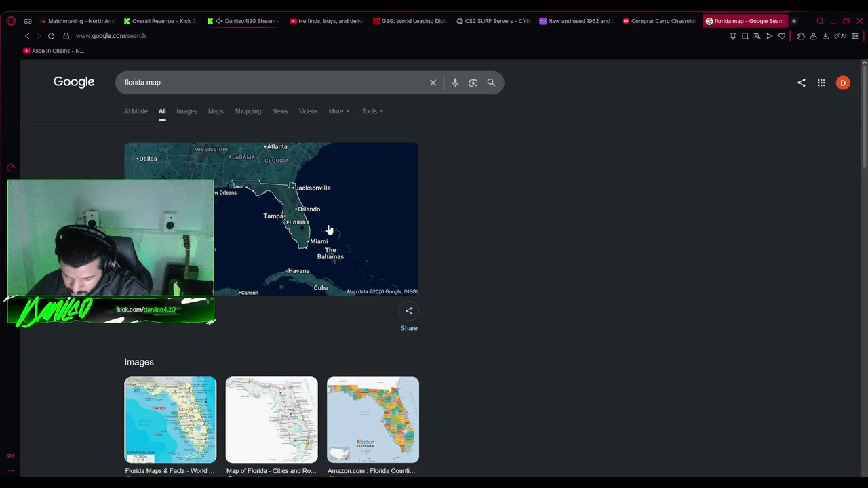Switch to the Maps results tab
The height and width of the screenshot is (488, 868).
tap(216, 111)
